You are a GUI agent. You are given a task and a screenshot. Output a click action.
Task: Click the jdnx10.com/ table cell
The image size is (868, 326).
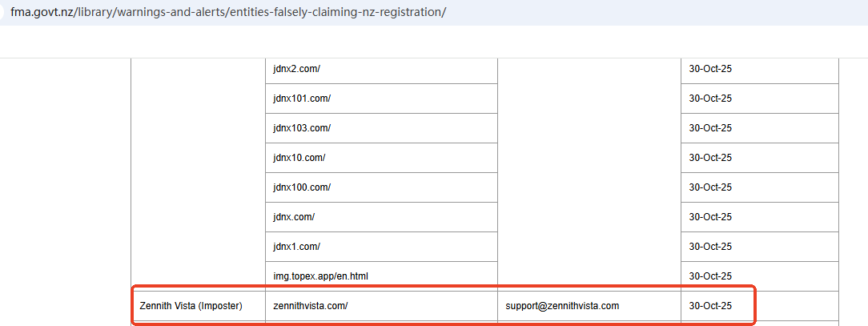coord(299,158)
